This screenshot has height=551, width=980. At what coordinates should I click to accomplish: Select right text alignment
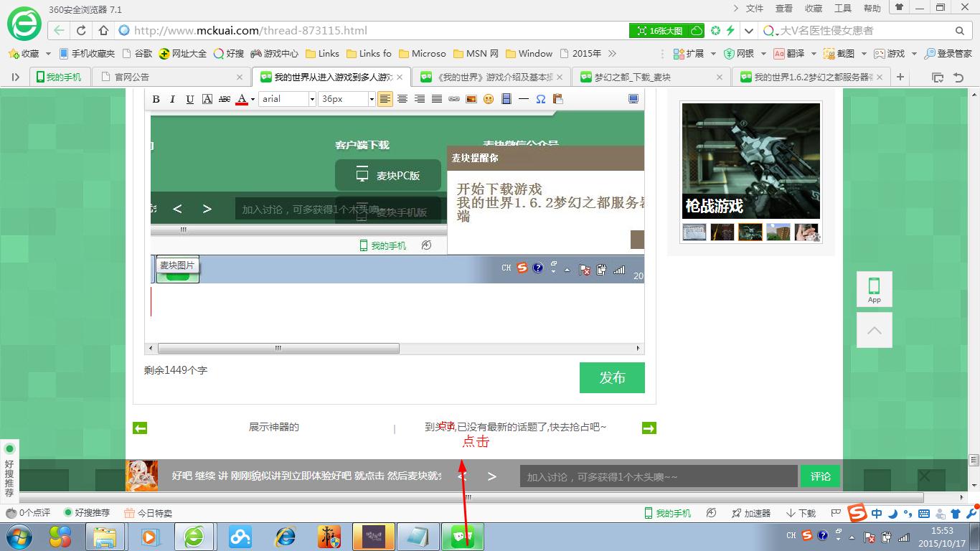click(x=420, y=99)
